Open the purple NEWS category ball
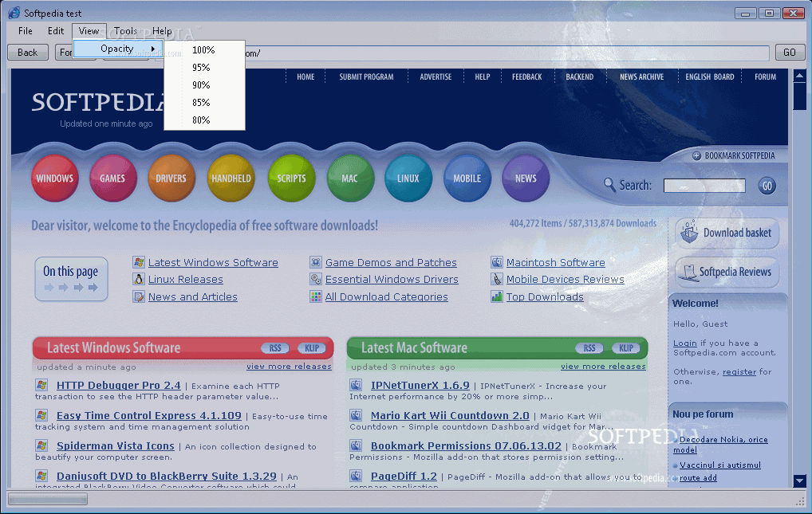This screenshot has height=514, width=812. coord(526,178)
